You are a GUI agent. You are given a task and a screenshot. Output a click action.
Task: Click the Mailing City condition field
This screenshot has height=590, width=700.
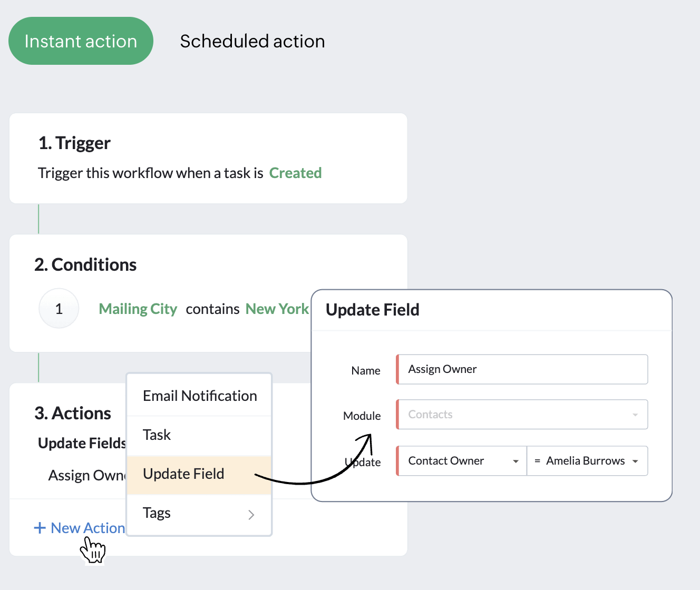pyautogui.click(x=138, y=309)
